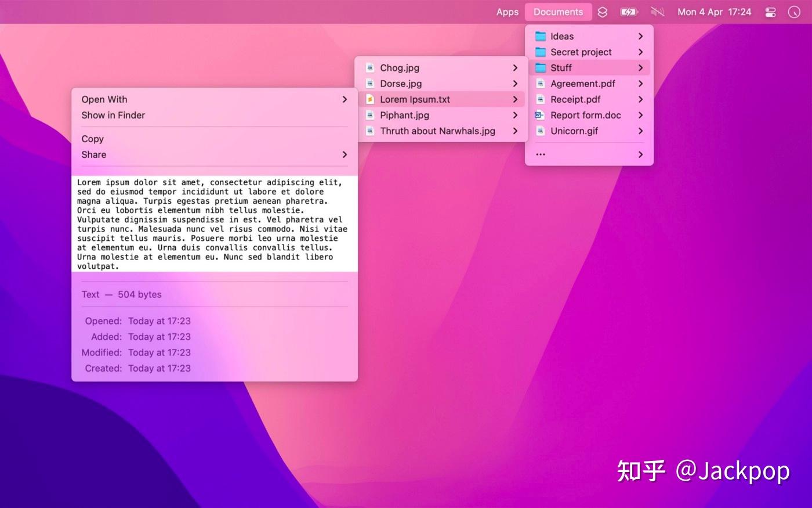The width and height of the screenshot is (812, 508).
Task: Select Unicorn.gif in Documents menu
Action: [589, 131]
